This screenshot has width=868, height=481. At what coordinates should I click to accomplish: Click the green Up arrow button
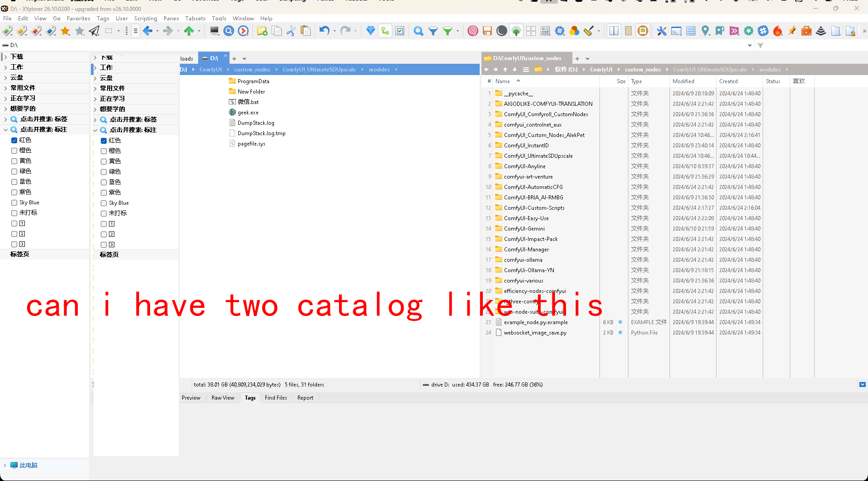tap(189, 31)
